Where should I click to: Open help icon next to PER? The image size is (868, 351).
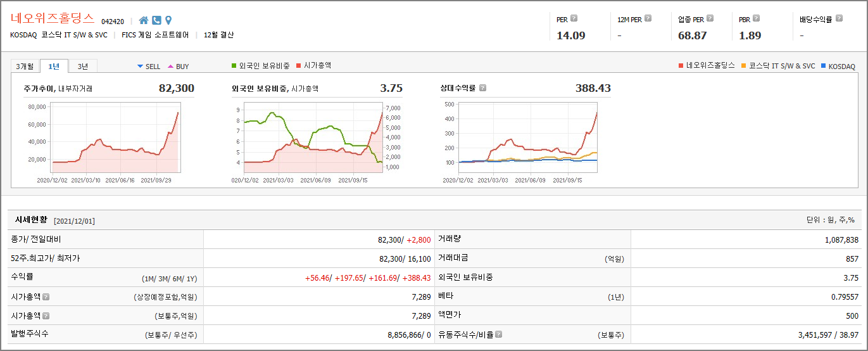[x=574, y=18]
